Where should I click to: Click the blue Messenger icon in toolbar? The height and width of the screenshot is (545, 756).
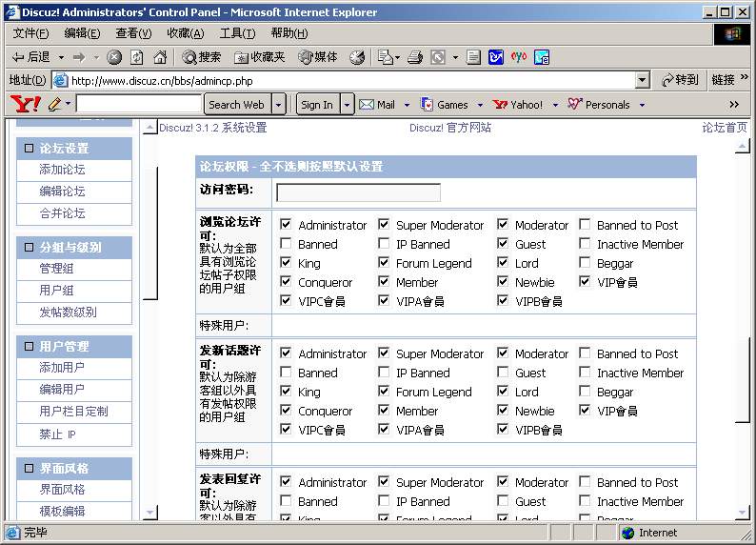pyautogui.click(x=496, y=57)
